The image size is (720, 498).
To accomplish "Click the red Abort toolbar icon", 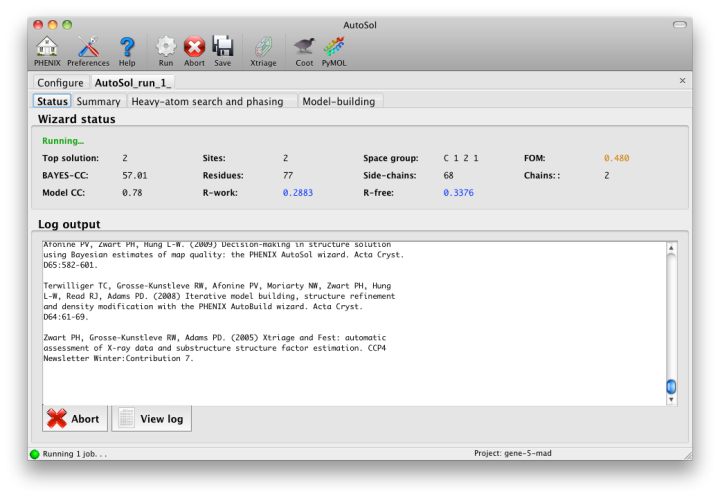I will coord(194,50).
